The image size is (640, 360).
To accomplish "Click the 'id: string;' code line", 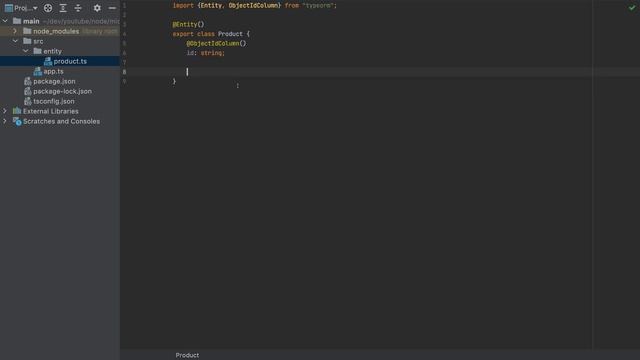I will tap(206, 53).
